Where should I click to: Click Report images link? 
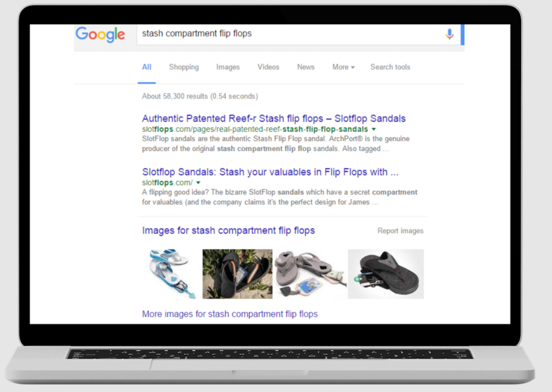tap(400, 231)
